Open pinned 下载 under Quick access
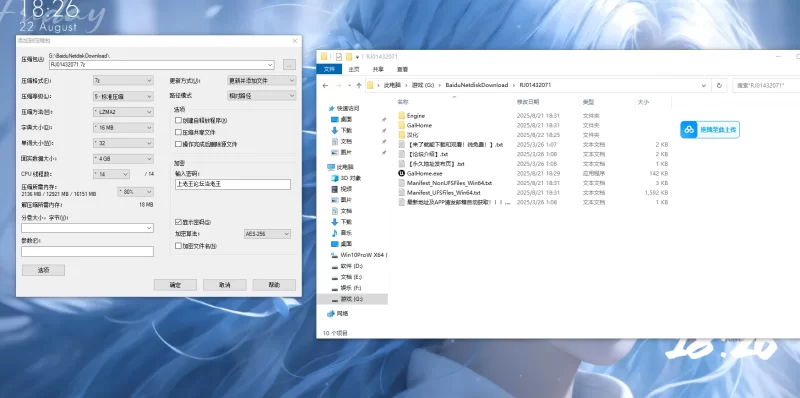Viewport: 800px width, 398px height. (x=341, y=130)
